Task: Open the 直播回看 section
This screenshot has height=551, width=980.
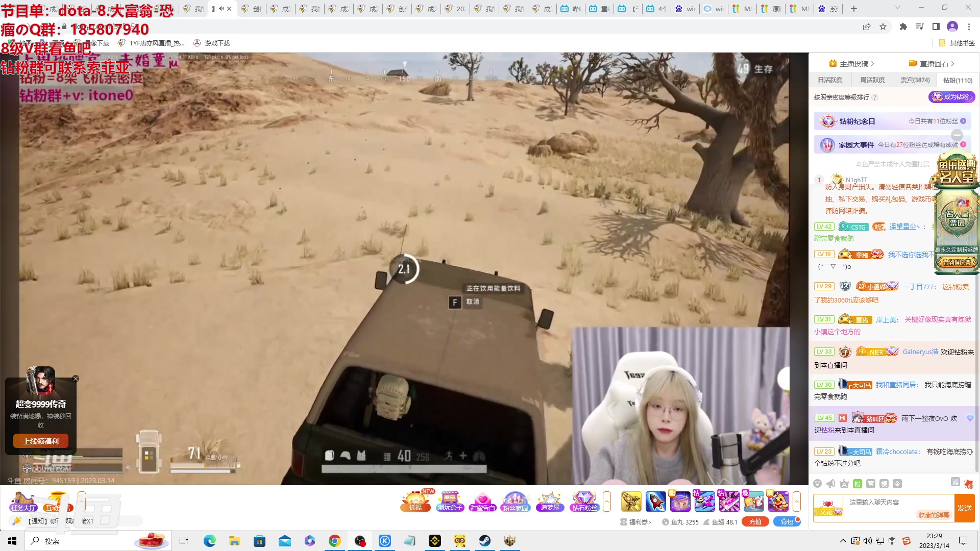Action: pyautogui.click(x=932, y=64)
